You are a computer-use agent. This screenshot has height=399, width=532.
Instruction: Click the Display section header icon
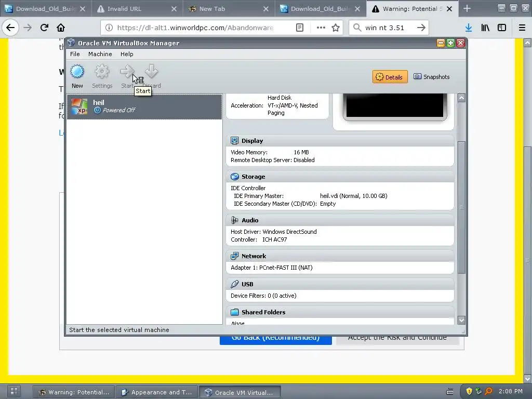(234, 140)
